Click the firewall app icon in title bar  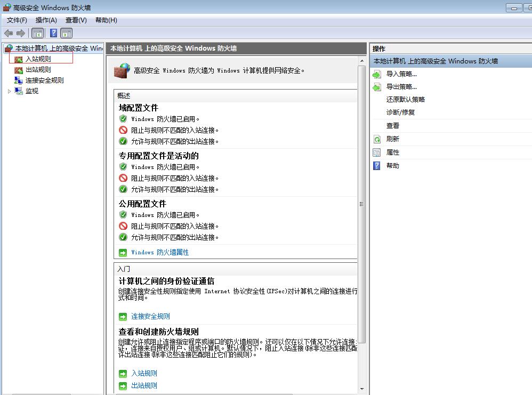[7, 7]
